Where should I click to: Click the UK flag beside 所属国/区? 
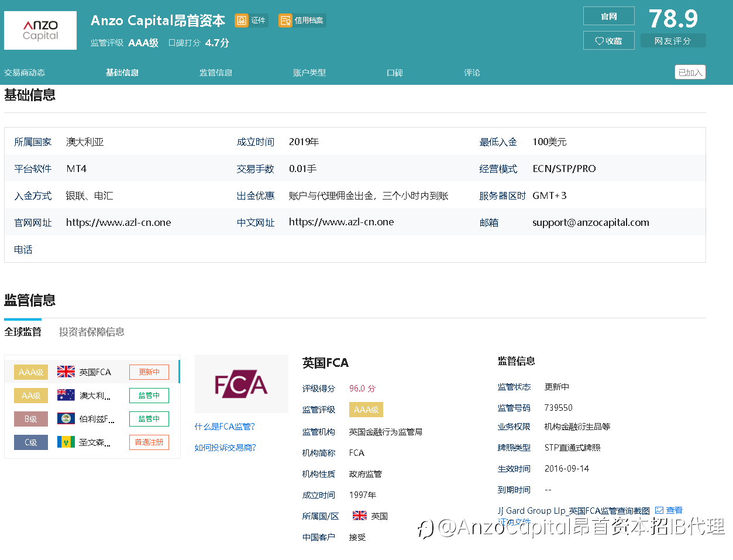click(x=360, y=516)
